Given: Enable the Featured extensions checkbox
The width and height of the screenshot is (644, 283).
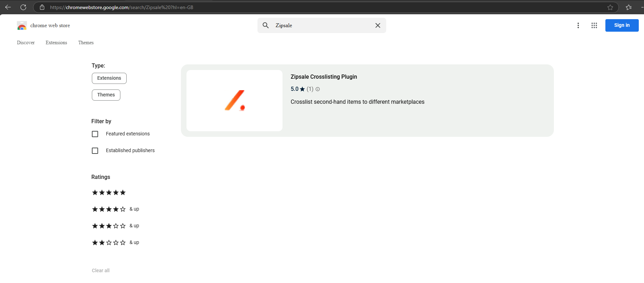Looking at the screenshot, I should (x=95, y=134).
